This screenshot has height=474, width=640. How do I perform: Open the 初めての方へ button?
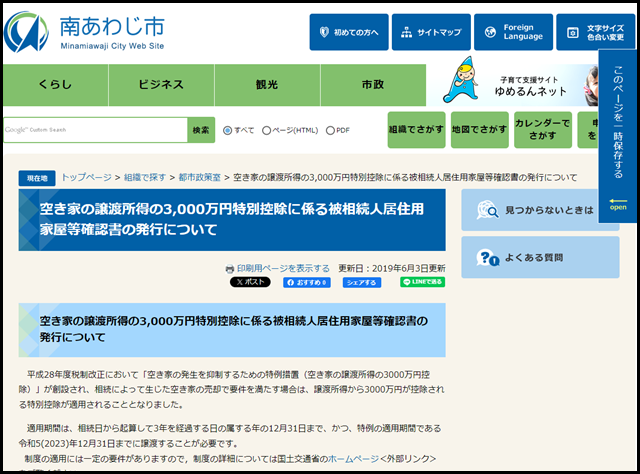pyautogui.click(x=349, y=32)
